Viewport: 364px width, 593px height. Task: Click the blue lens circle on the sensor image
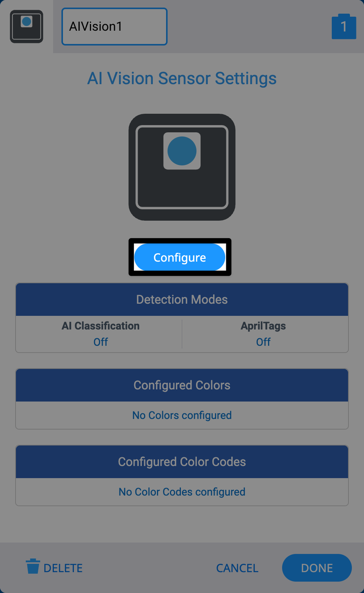pyautogui.click(x=182, y=151)
